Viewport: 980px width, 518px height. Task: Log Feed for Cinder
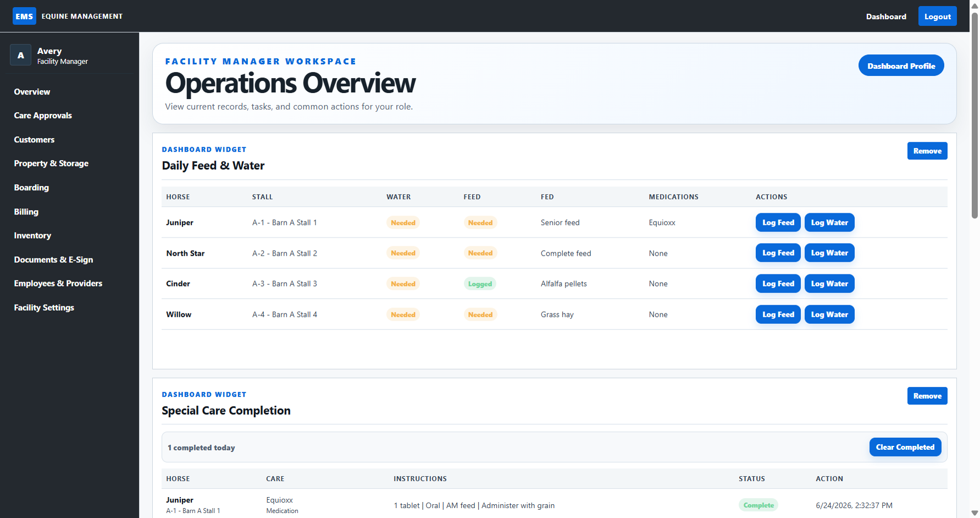(778, 284)
